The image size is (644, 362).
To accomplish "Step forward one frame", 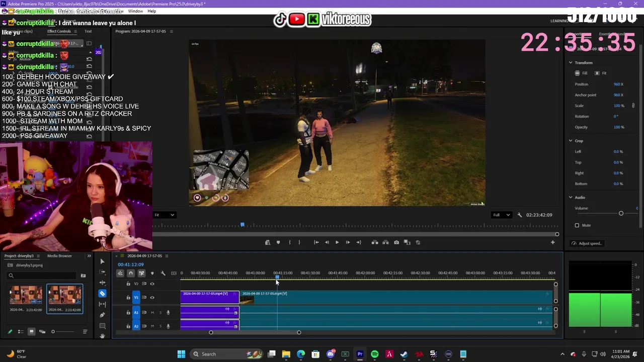I will click(348, 242).
